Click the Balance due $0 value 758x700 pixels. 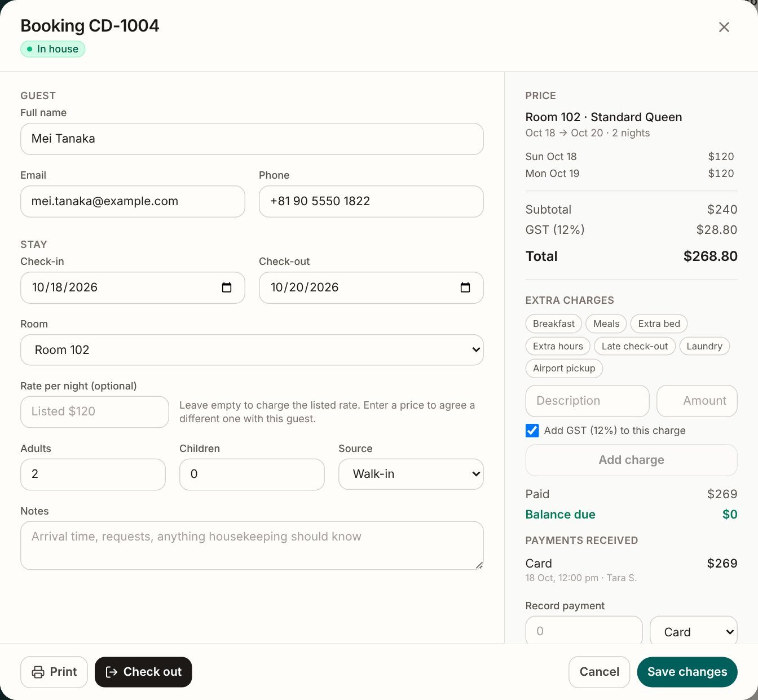730,515
